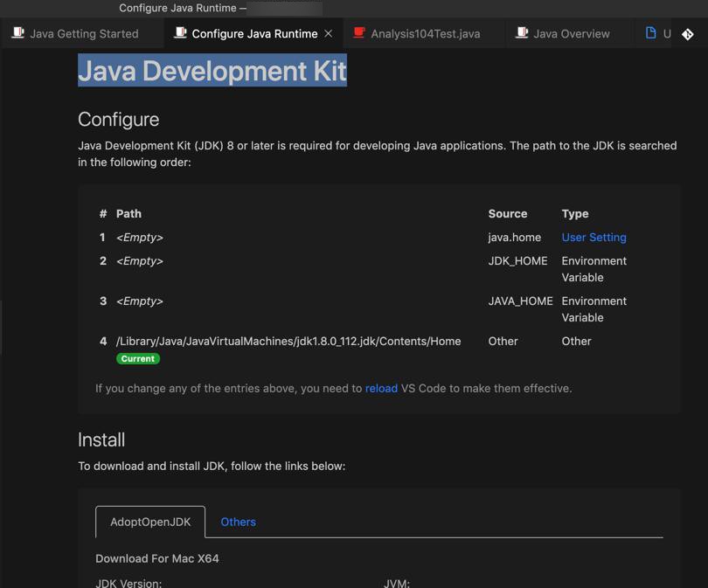Click the highlighted Java Development Kit heading
This screenshot has height=588, width=708.
tap(212, 71)
